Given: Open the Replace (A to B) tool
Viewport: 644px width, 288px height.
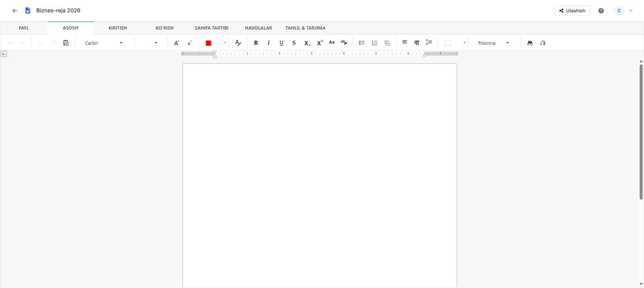Looking at the screenshot, I should pyautogui.click(x=543, y=43).
